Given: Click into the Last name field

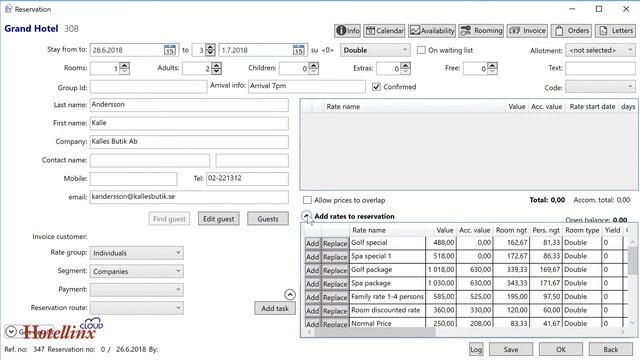Looking at the screenshot, I should pos(189,105).
